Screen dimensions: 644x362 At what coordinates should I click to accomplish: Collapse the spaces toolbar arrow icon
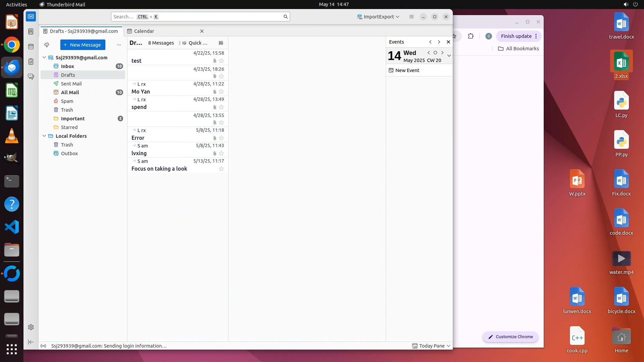tap(31, 342)
